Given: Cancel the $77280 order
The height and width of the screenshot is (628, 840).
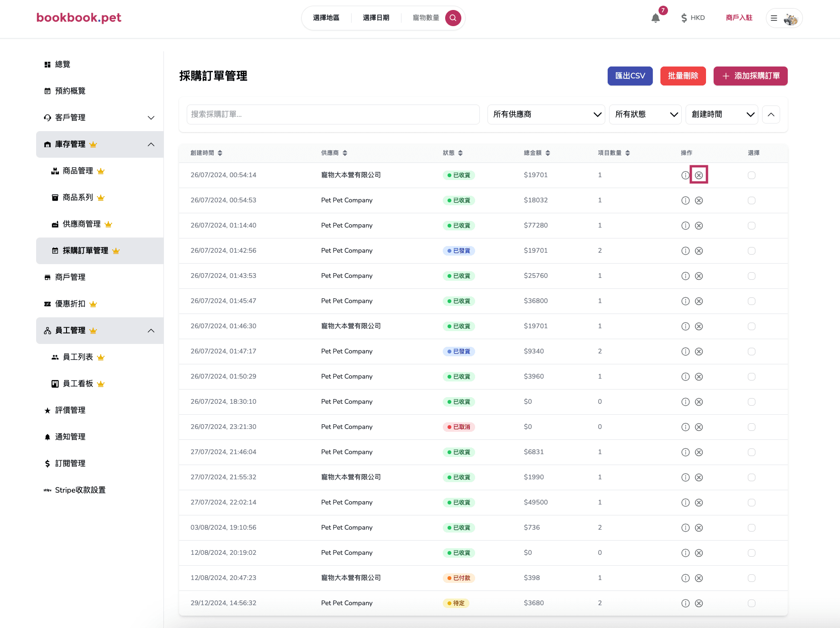Looking at the screenshot, I should (x=699, y=226).
